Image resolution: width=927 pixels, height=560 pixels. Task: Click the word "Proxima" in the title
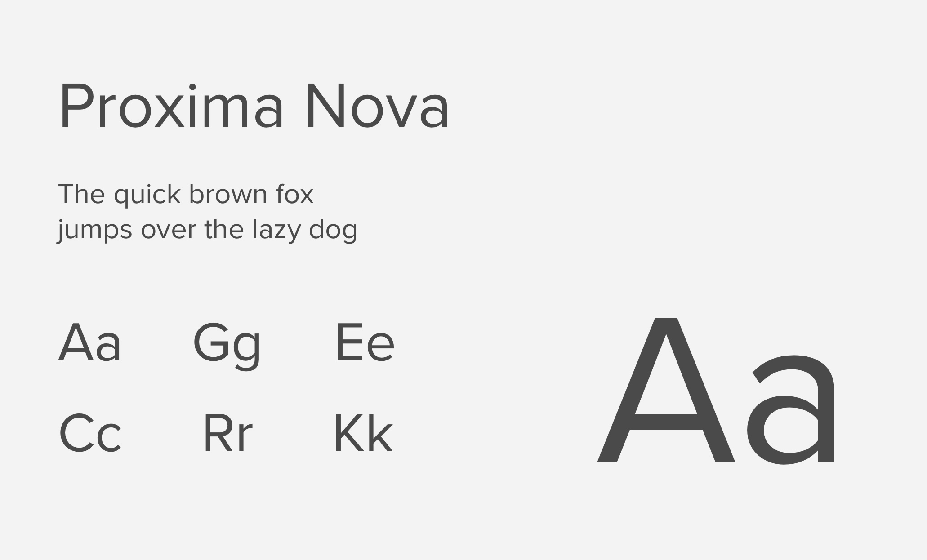click(x=171, y=107)
